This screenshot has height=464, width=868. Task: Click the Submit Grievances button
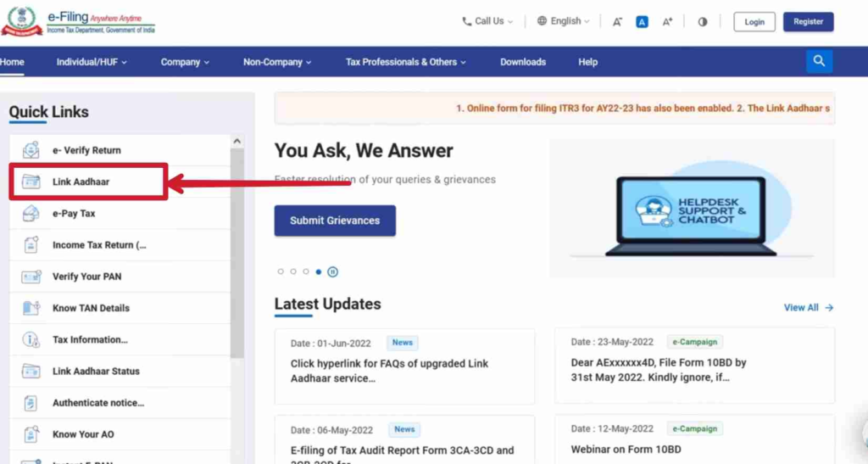point(335,221)
